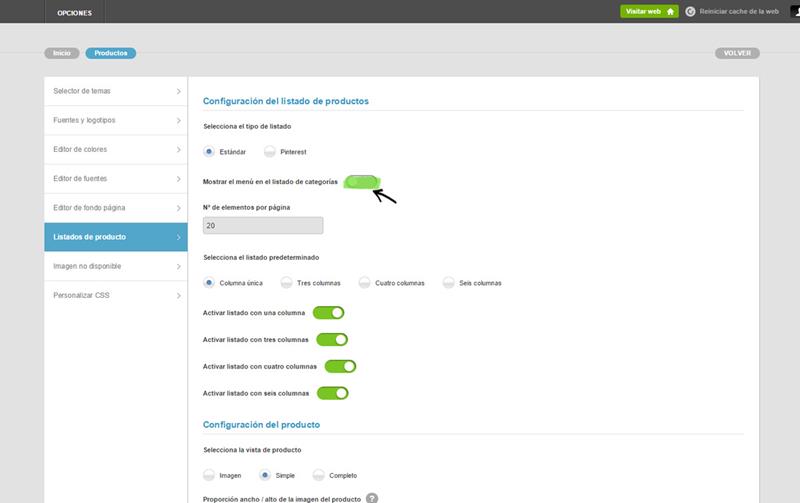The image size is (800, 503).
Task: Select Completo product view
Action: (x=319, y=475)
